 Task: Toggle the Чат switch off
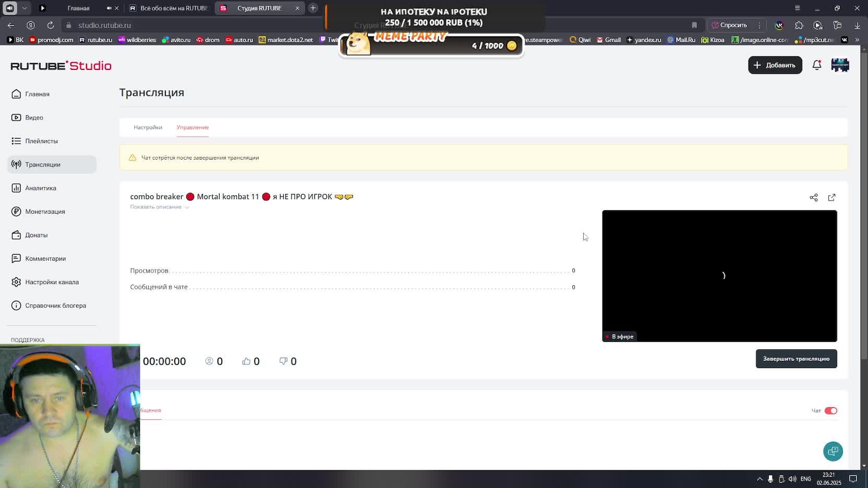point(831,411)
